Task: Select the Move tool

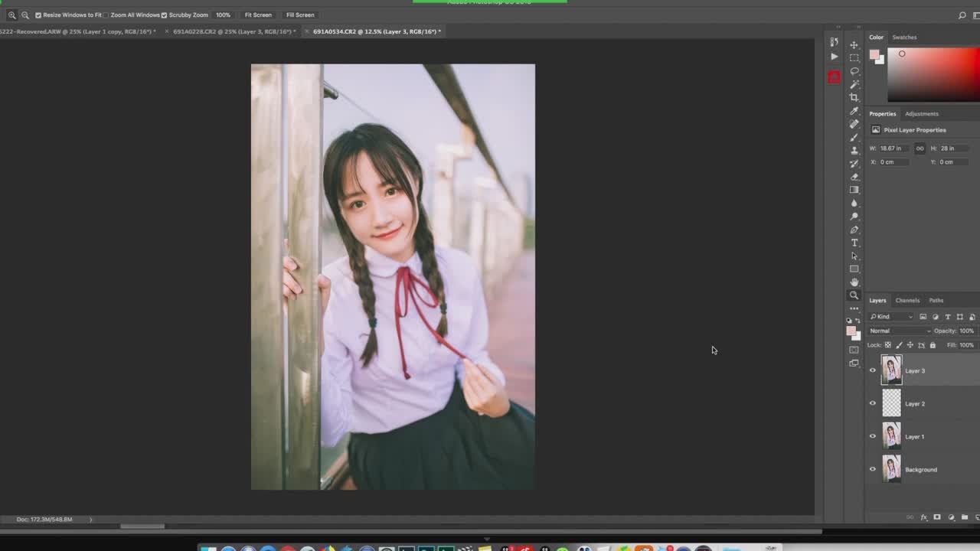Action: 854,45
